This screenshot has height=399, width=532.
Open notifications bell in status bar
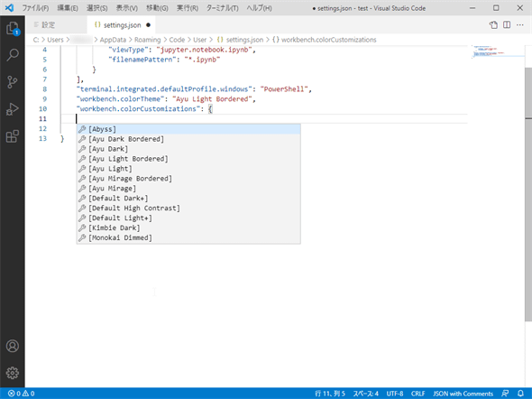[x=520, y=394]
